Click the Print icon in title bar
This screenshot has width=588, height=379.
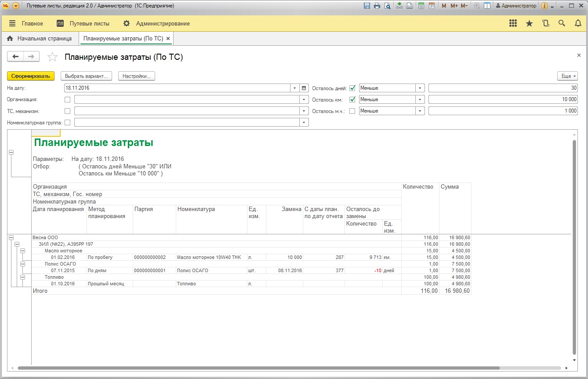(377, 6)
